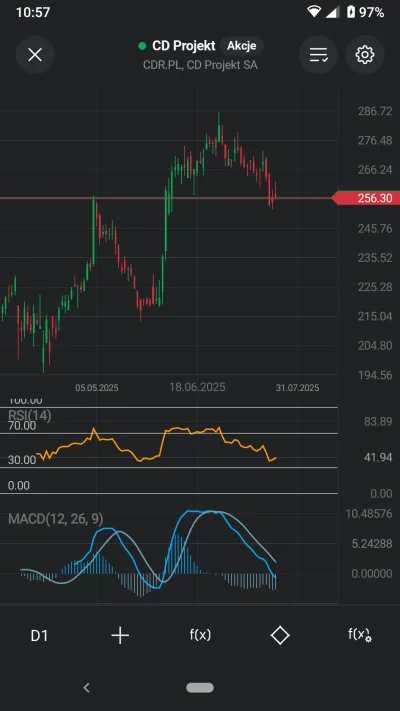Tap the Akcje tag next to CD Projekt
Viewport: 400px width, 711px height.
click(242, 46)
